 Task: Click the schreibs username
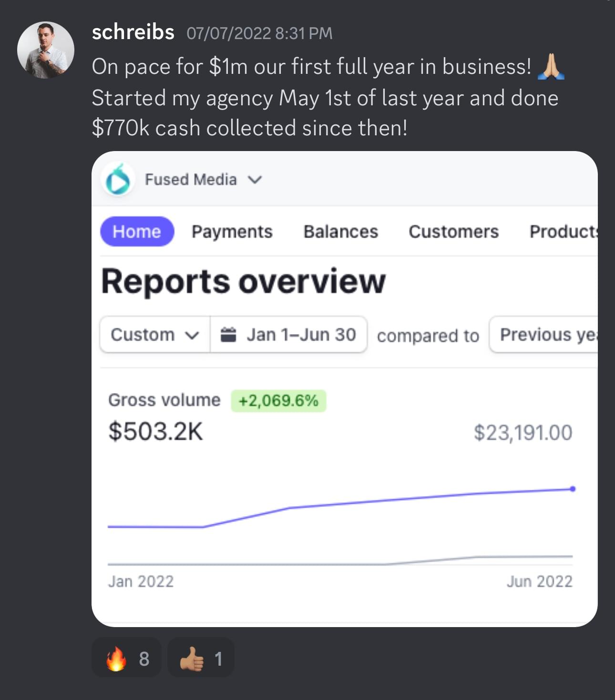(x=133, y=32)
